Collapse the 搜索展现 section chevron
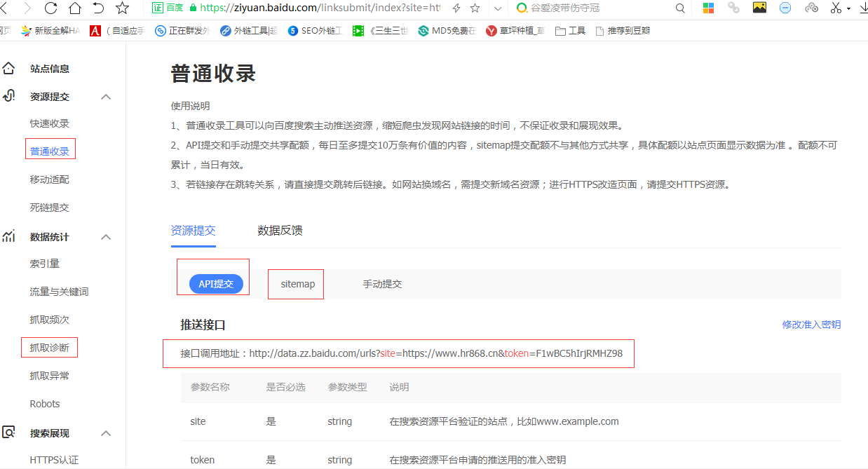Image resolution: width=868 pixels, height=469 pixels. [x=106, y=433]
